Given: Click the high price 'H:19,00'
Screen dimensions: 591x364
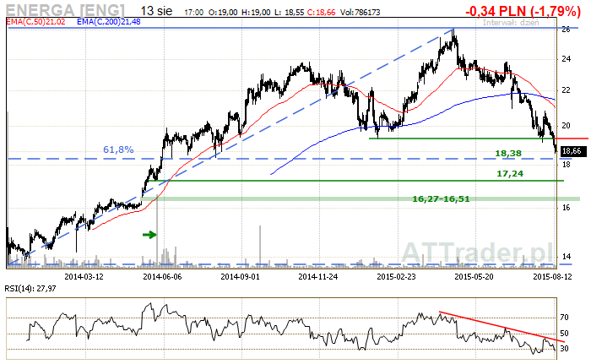Looking at the screenshot, I should click(x=256, y=13).
